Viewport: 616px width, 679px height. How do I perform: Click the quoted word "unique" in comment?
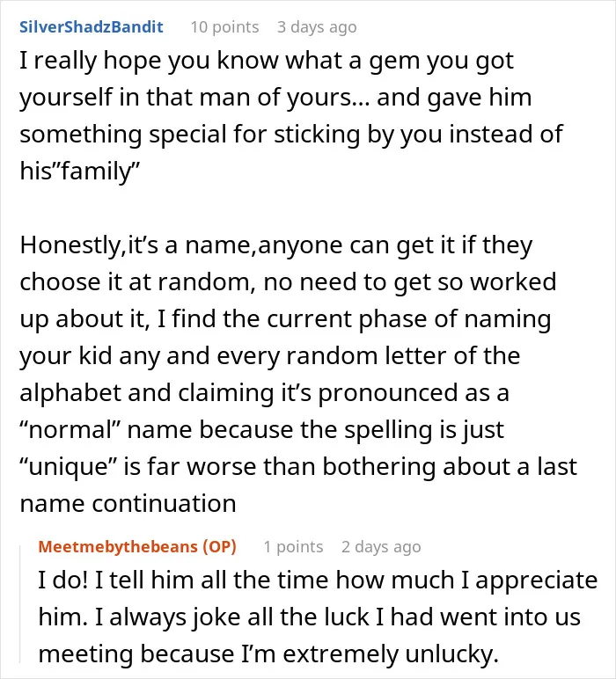point(70,468)
